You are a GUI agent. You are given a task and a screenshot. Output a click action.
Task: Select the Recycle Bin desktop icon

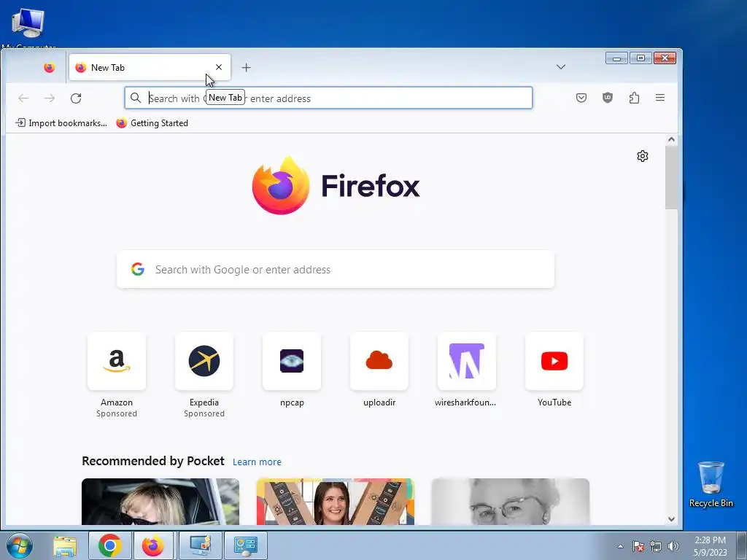pyautogui.click(x=711, y=484)
